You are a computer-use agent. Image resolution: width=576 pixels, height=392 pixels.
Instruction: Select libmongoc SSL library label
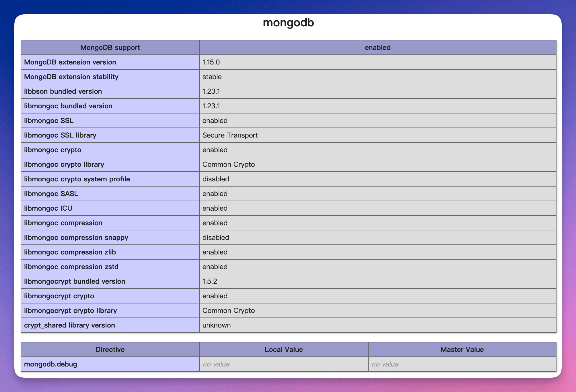click(x=60, y=135)
